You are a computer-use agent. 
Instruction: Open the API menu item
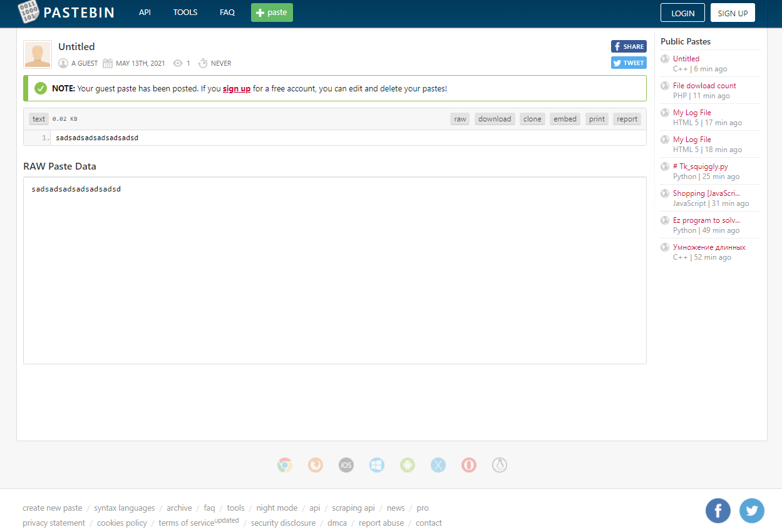tap(145, 12)
